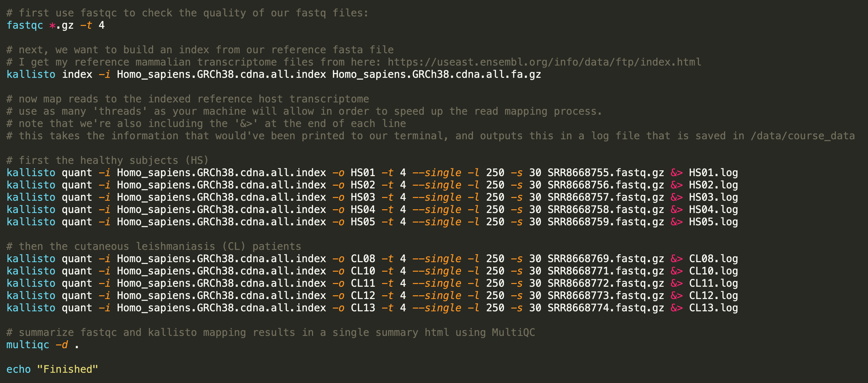Image resolution: width=868 pixels, height=383 pixels.
Task: Click the cutaneous leishmaniasis comment line
Action: tap(154, 247)
